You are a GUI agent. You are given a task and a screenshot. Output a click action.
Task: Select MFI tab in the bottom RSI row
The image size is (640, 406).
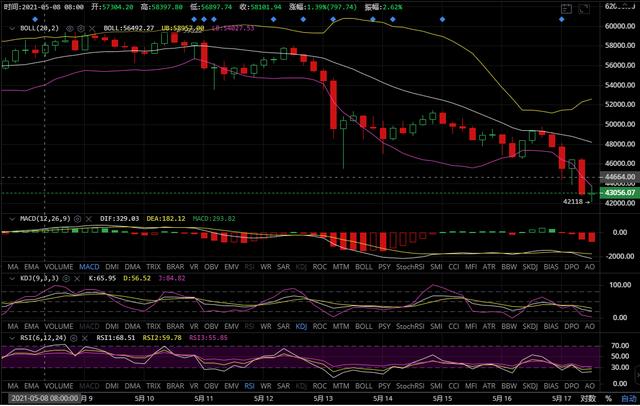click(x=471, y=386)
